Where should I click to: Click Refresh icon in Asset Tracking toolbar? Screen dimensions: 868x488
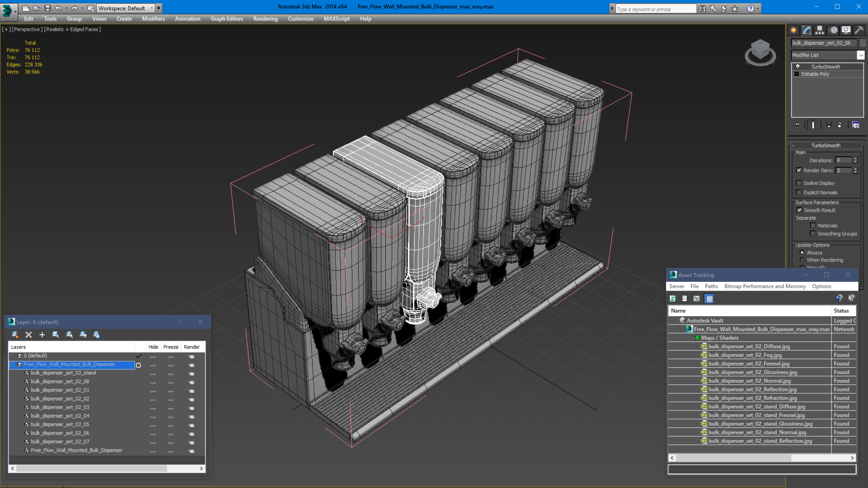673,299
